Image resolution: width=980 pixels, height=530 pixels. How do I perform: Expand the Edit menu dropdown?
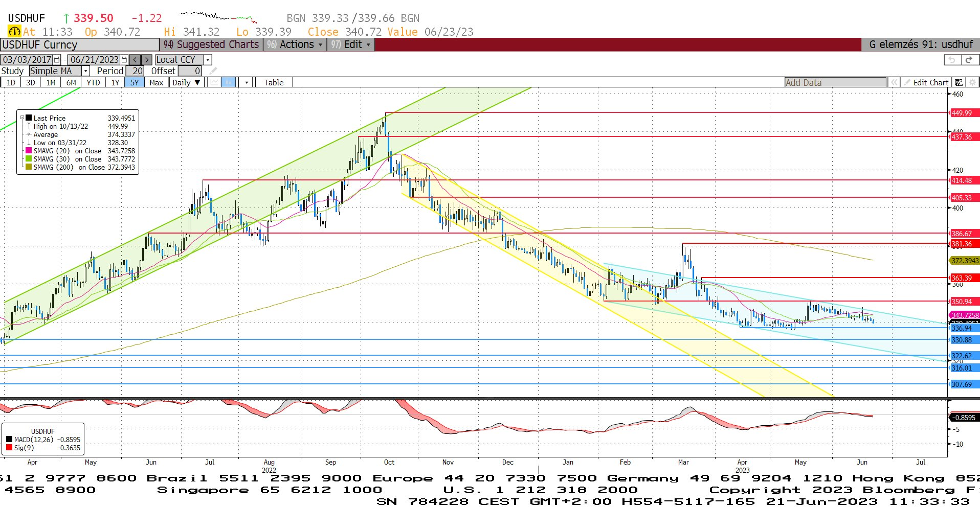351,44
